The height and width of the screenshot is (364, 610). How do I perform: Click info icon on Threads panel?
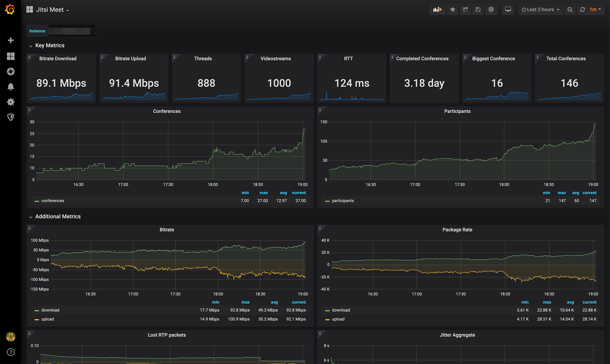click(x=174, y=57)
